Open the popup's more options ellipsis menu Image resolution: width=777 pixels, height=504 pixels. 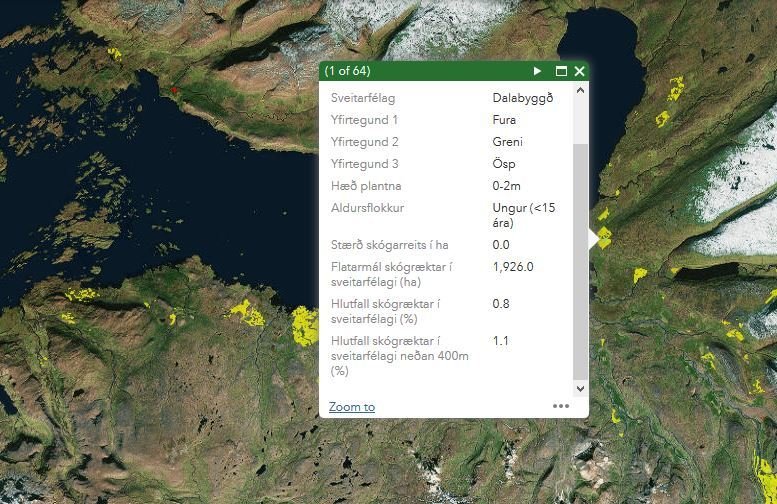(x=561, y=406)
